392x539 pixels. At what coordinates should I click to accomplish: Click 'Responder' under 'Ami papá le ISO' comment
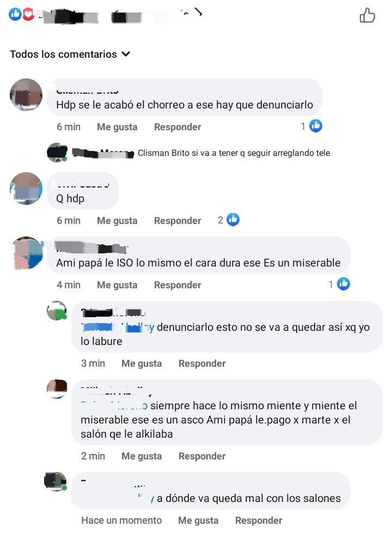pos(177,285)
